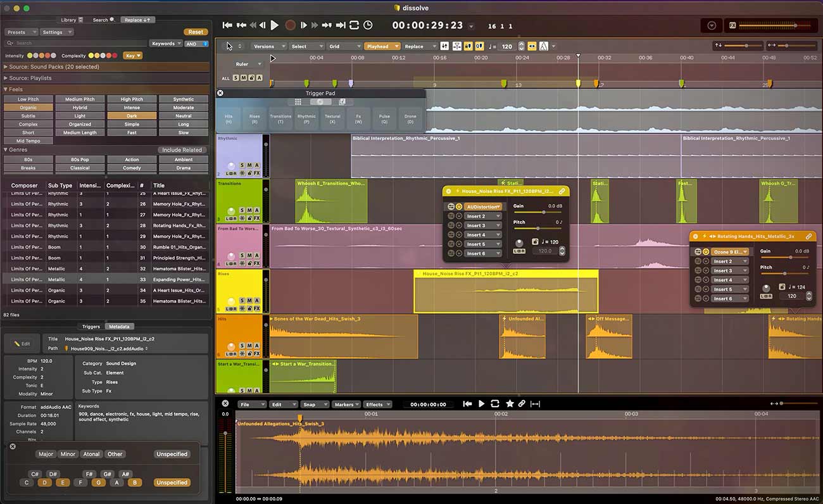Open the Grid dropdown in the toolbar

344,46
